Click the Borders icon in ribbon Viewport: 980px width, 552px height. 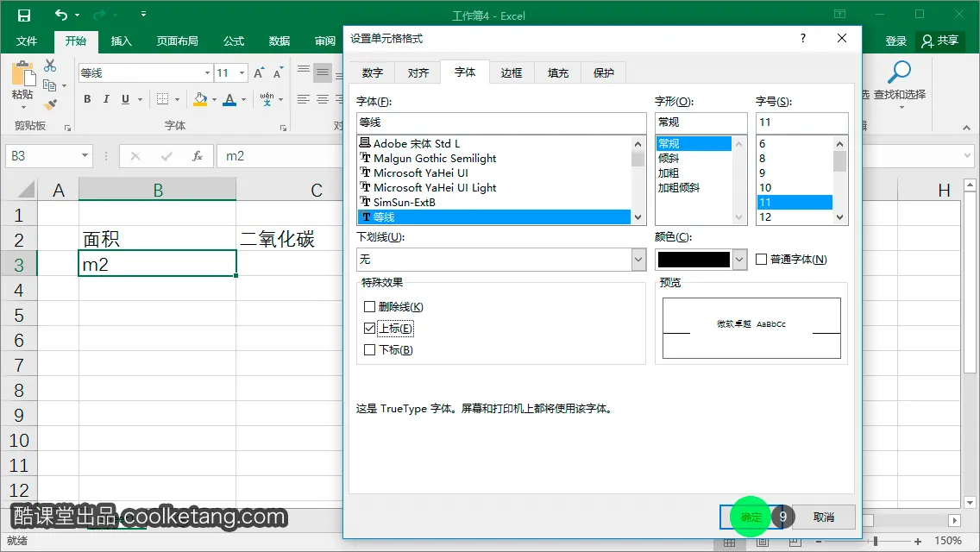coord(162,99)
